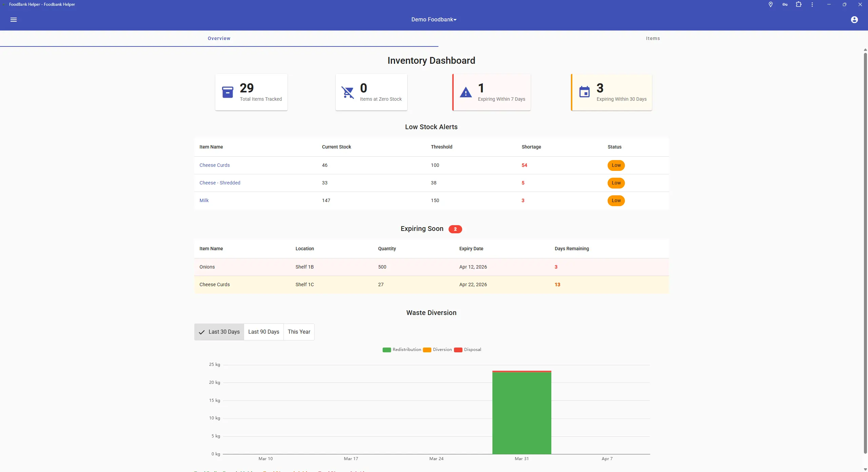The height and width of the screenshot is (472, 868).
Task: Open the account profile icon
Action: click(854, 20)
